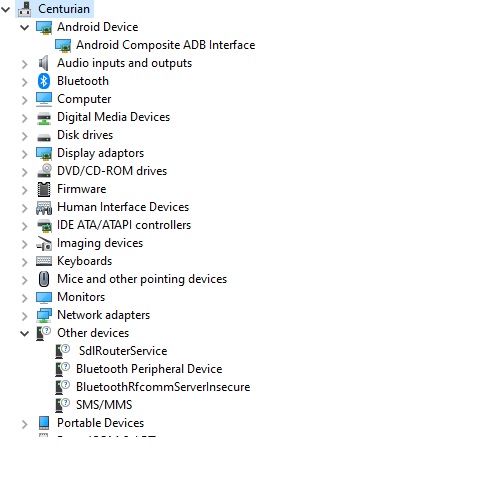Click the unknown device icon beside SMS/MMS

point(63,405)
